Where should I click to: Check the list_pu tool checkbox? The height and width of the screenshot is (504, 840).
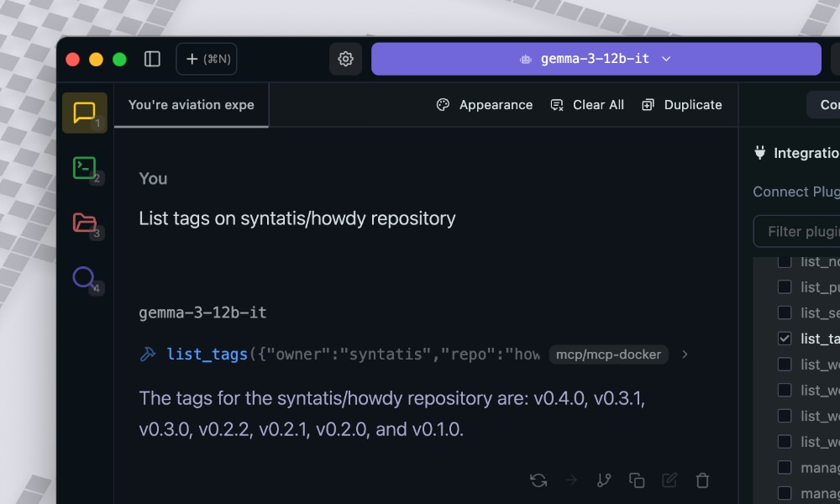(x=784, y=286)
